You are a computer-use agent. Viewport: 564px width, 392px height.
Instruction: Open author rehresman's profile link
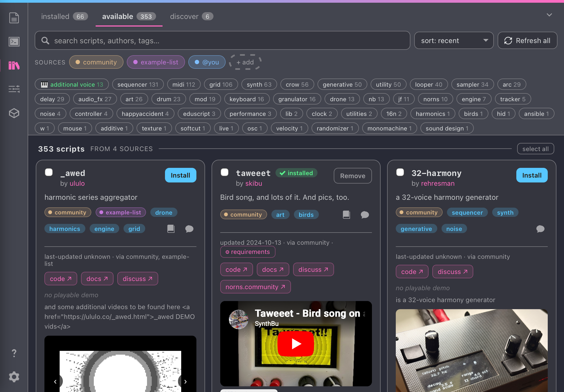438,183
